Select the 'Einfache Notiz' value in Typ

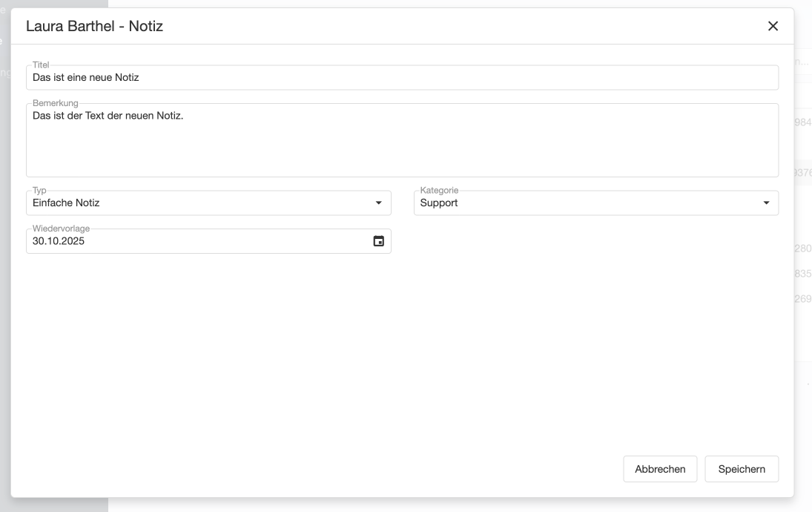(x=67, y=203)
